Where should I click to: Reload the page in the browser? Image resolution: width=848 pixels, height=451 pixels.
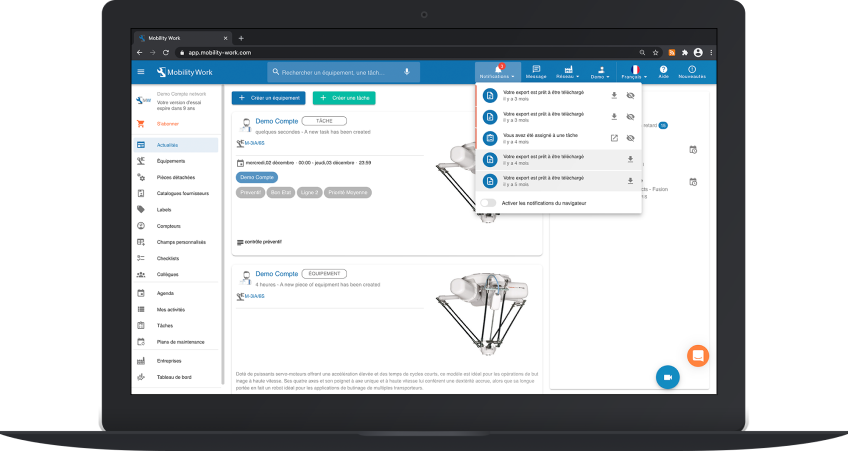point(166,52)
